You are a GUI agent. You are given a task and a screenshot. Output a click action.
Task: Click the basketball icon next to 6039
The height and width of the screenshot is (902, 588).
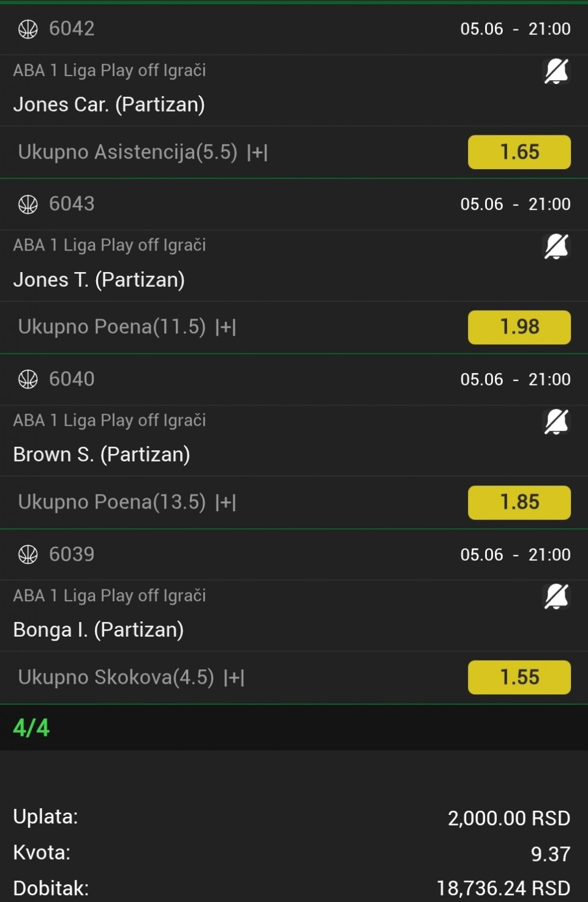[28, 555]
